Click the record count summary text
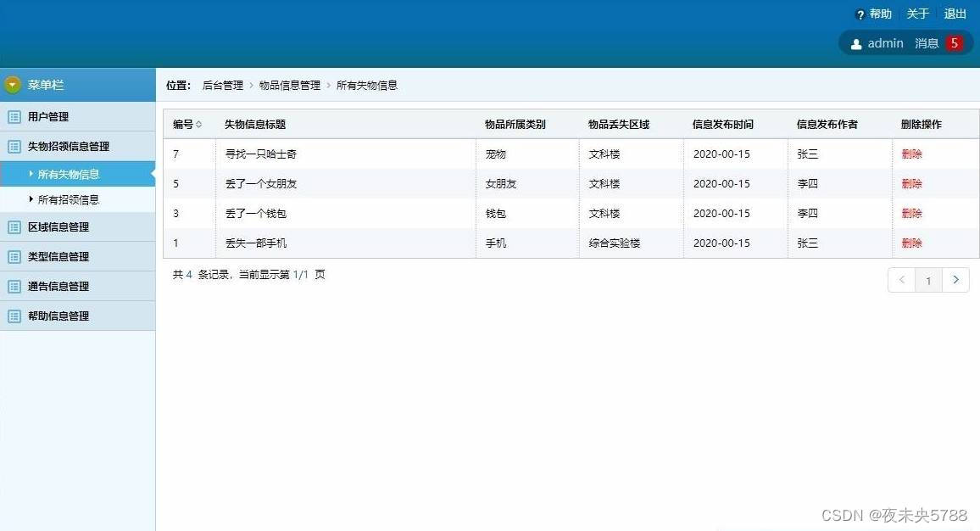The width and height of the screenshot is (980, 531). [248, 275]
